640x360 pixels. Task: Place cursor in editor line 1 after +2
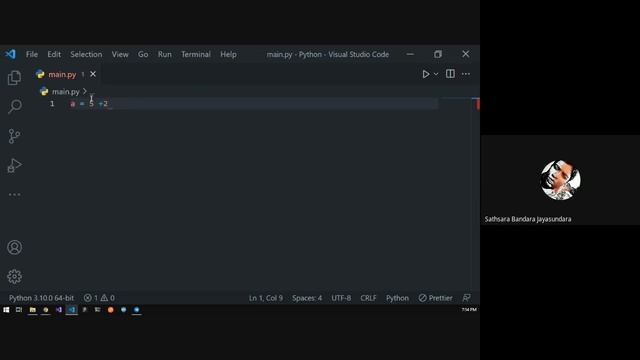pos(109,104)
